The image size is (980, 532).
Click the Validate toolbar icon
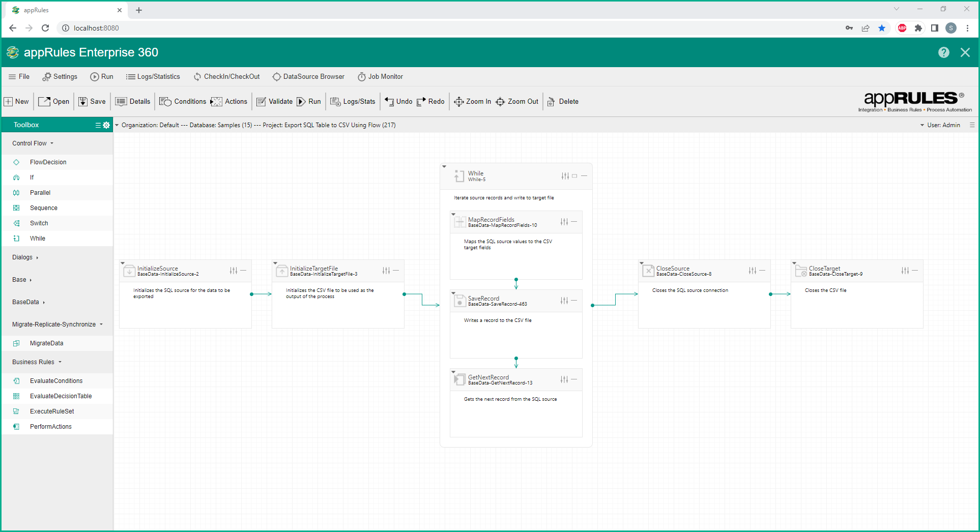262,102
